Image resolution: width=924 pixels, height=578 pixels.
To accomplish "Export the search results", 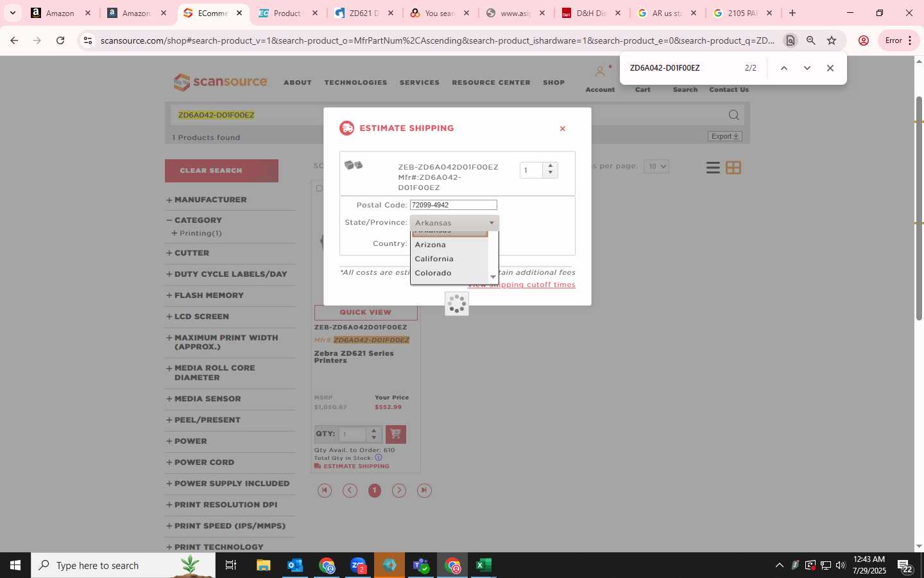I will click(725, 136).
